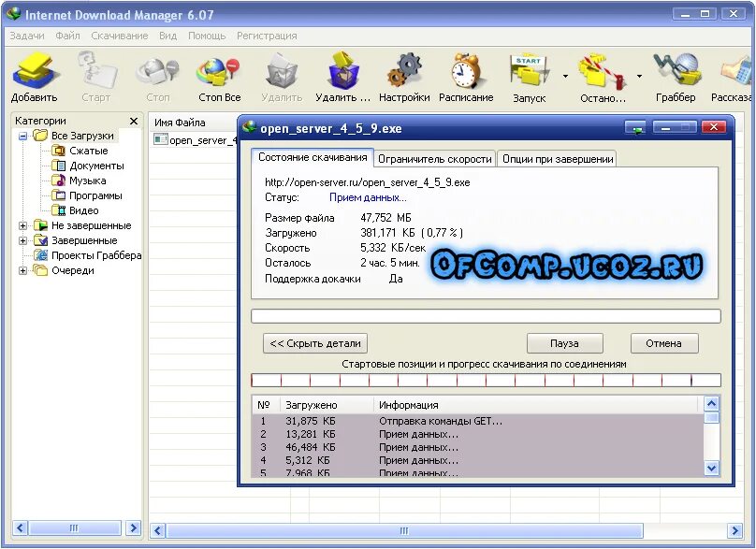This screenshot has height=549, width=756.
Task: Click the Остано... stop queue icon
Action: (603, 72)
